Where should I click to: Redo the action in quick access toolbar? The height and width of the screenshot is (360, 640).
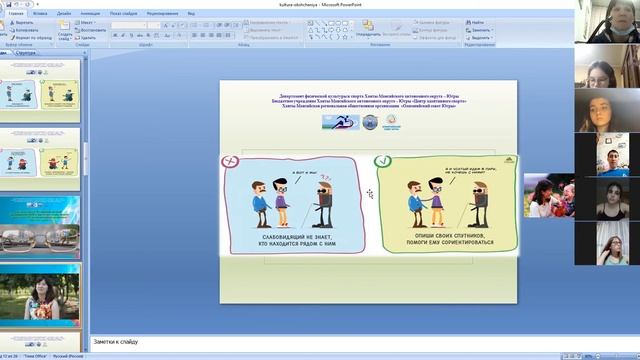point(28,4)
